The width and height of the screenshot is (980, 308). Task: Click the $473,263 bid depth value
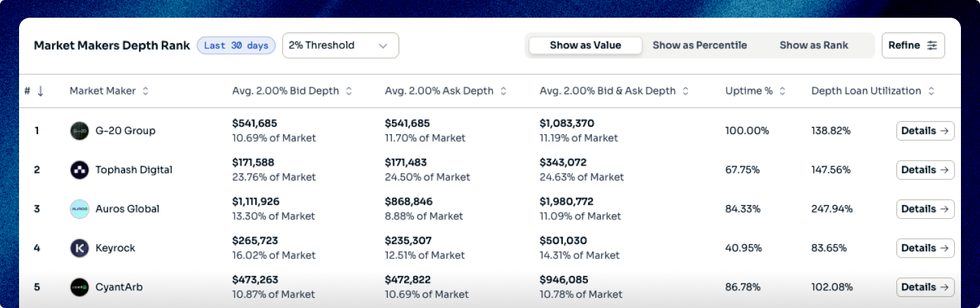tap(256, 280)
